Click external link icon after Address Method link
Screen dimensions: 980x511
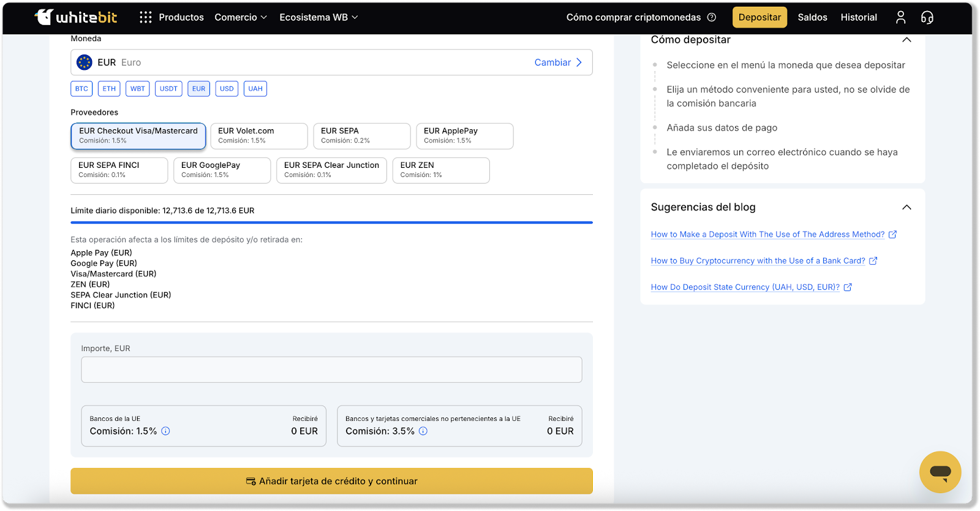pyautogui.click(x=893, y=235)
